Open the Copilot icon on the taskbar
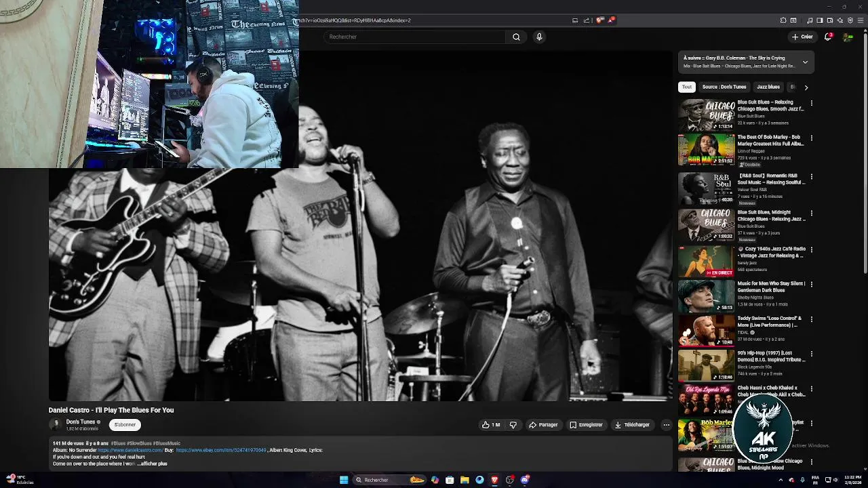This screenshot has height=488, width=868. click(435, 480)
